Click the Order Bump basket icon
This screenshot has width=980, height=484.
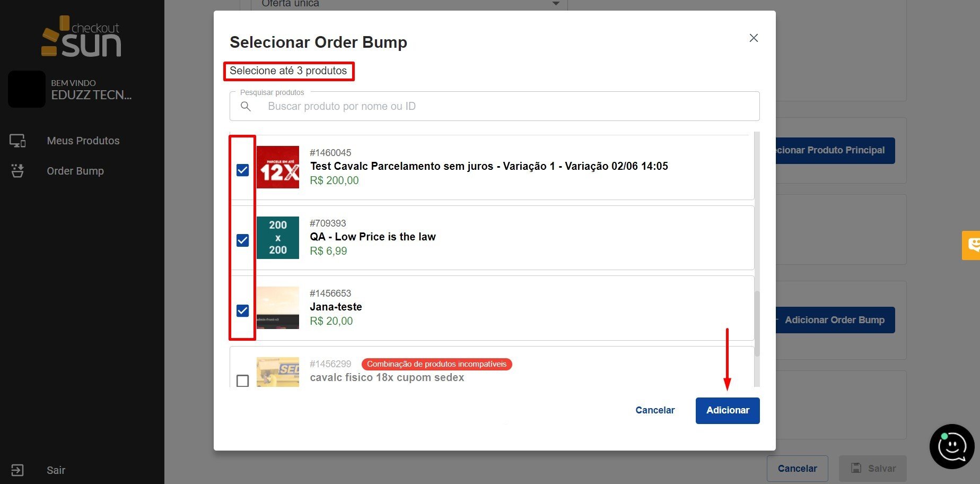click(17, 171)
